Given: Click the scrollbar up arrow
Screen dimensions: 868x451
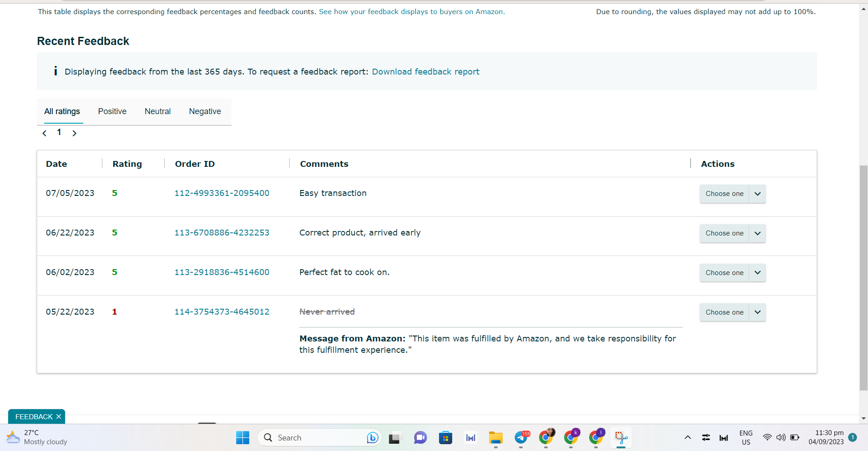Looking at the screenshot, I should coord(863,9).
